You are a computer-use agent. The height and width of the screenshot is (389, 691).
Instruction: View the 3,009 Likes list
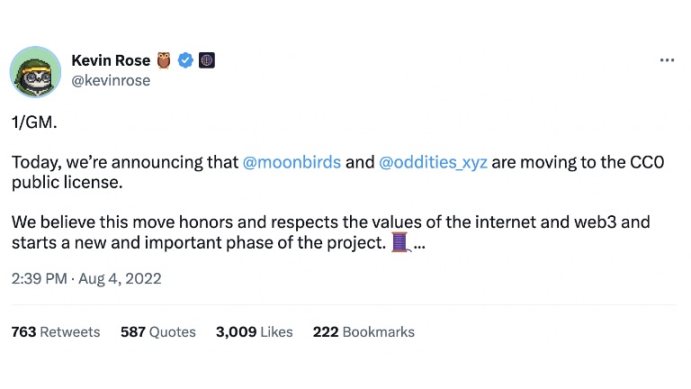(x=254, y=332)
